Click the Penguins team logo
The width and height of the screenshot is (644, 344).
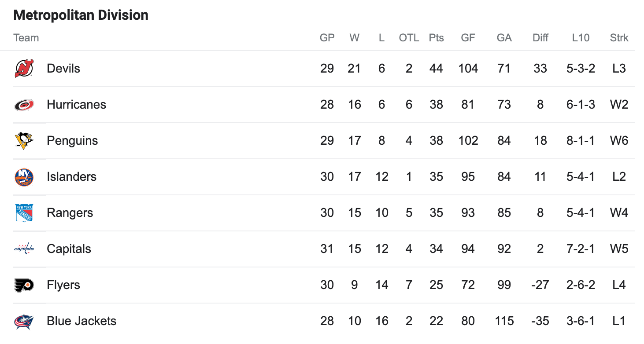pos(24,141)
